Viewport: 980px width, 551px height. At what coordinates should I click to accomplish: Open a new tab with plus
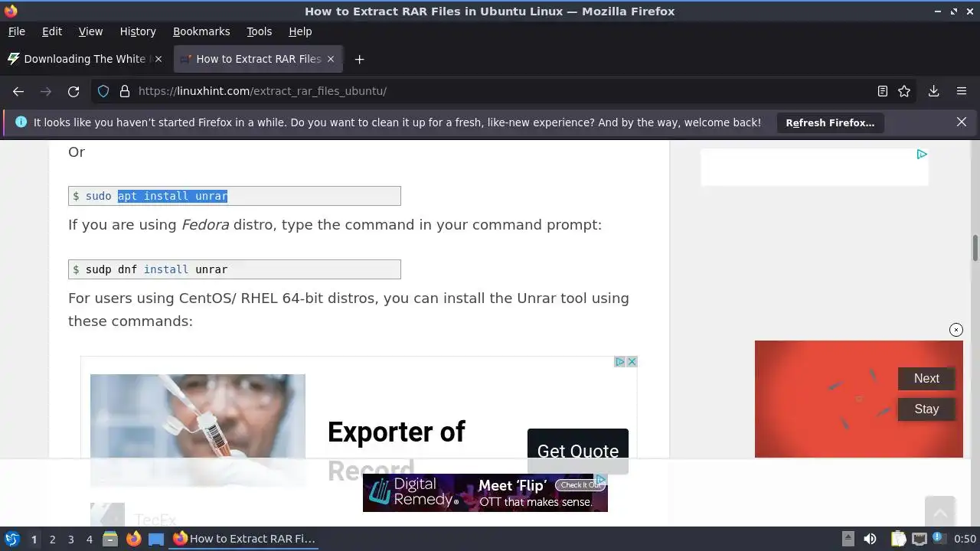pyautogui.click(x=359, y=59)
